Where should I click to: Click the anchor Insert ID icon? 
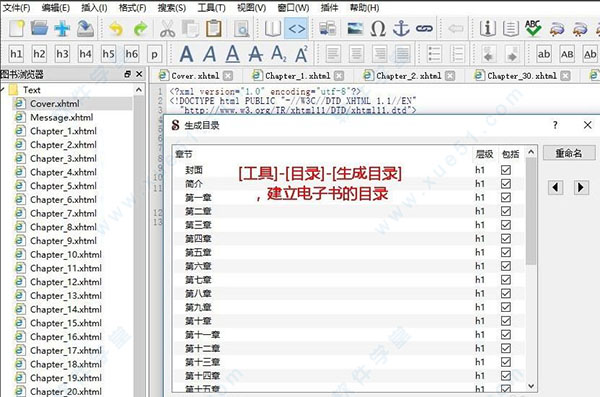click(x=401, y=29)
